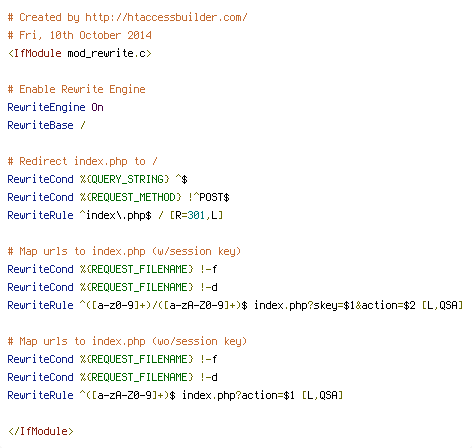Click the index.php?action=$1 substitution text
Image resolution: width=472 pixels, height=448 pixels.
click(x=238, y=395)
